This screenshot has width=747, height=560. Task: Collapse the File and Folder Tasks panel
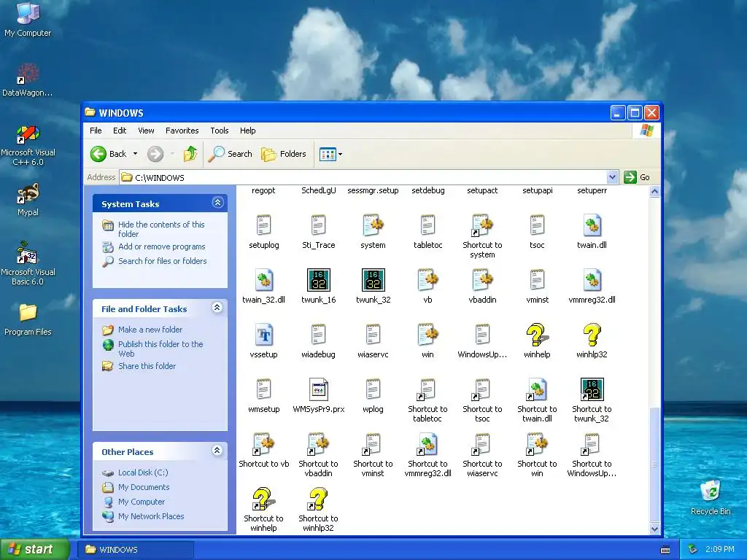coord(217,308)
